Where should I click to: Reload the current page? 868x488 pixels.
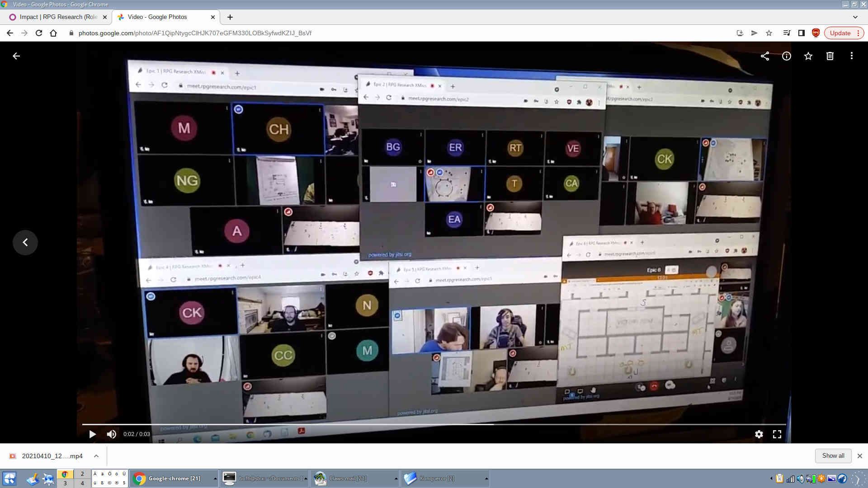tap(39, 33)
